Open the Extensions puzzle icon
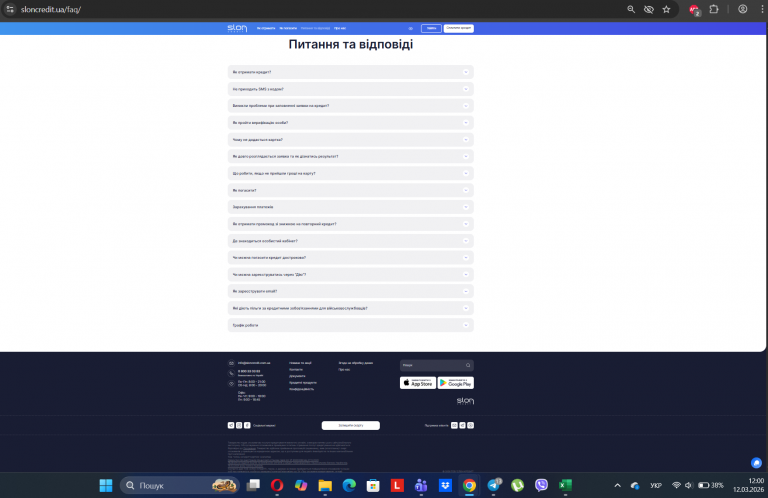 coord(714,9)
